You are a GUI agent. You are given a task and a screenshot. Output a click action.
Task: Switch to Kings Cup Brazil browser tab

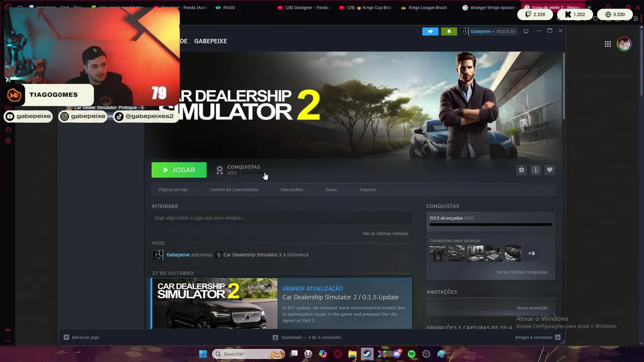click(x=366, y=8)
